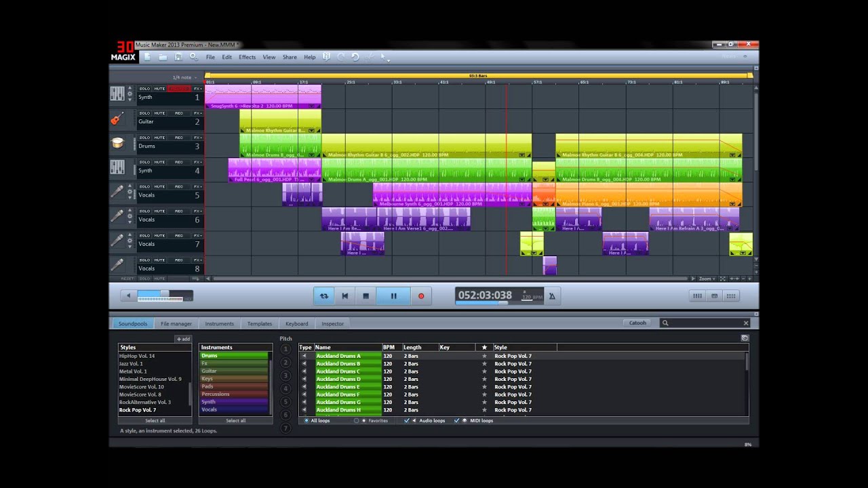Uncheck the MIDI loops checkbox
The height and width of the screenshot is (488, 868).
coord(456,421)
